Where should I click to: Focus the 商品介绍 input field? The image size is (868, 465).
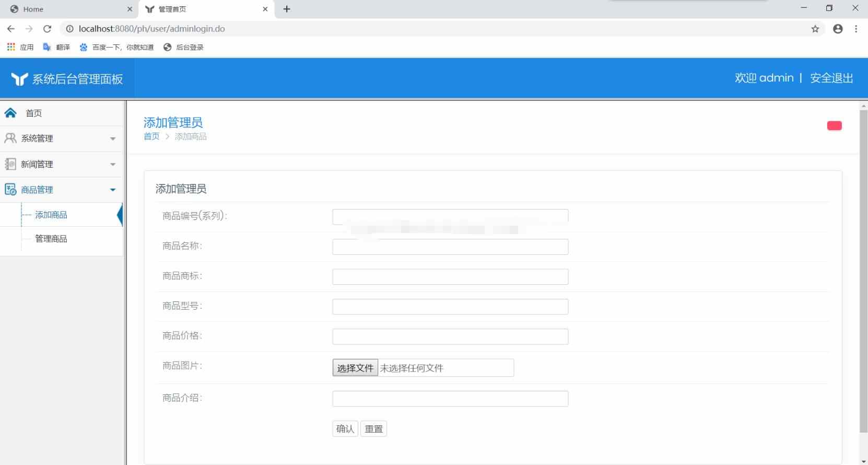pos(450,399)
